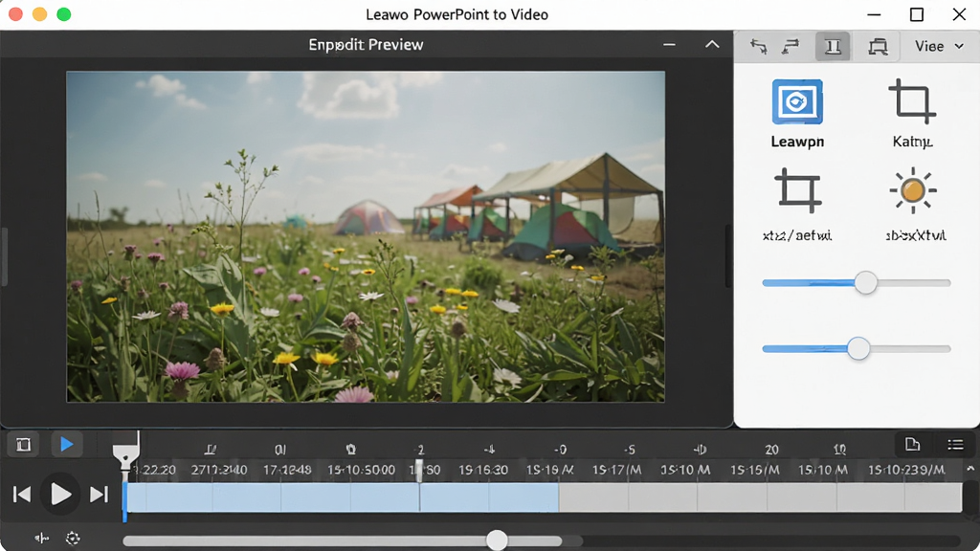Viewport: 980px width, 551px height.
Task: Adjust the upper slider in side panel
Action: pyautogui.click(x=865, y=283)
